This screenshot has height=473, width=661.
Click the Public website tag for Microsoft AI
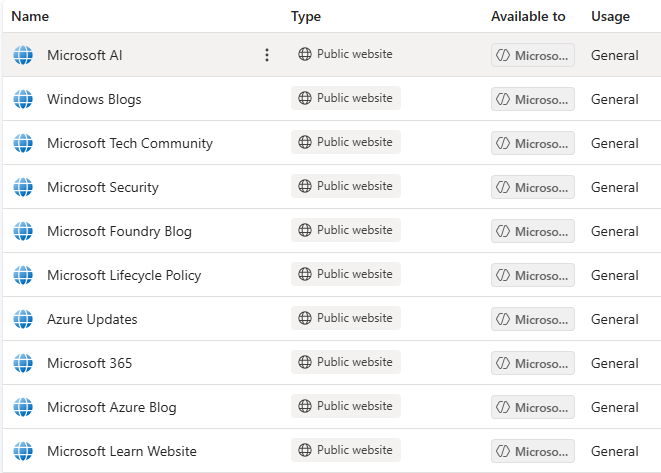coord(346,54)
